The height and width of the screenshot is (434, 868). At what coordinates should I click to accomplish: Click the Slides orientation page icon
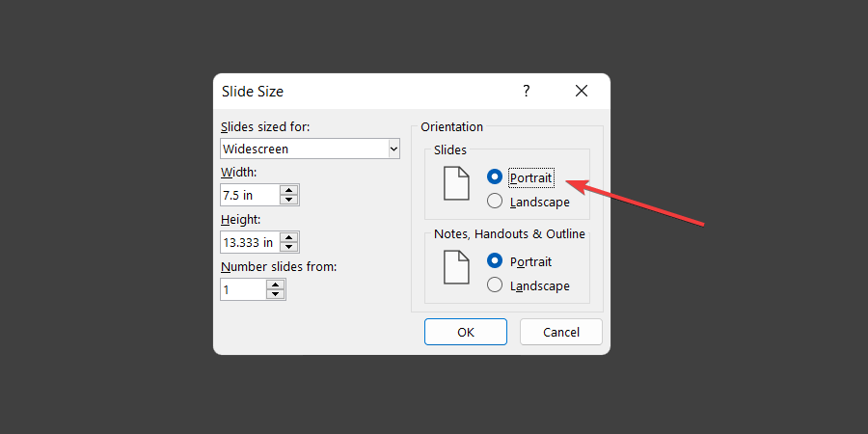[455, 183]
